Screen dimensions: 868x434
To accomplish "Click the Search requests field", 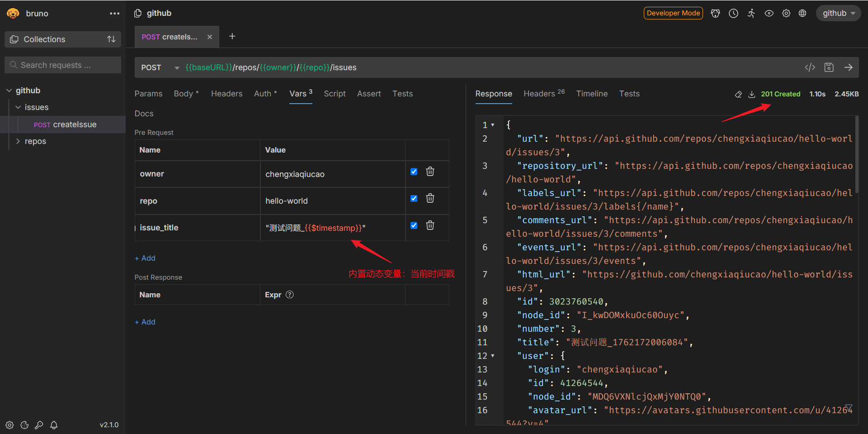I will click(63, 65).
